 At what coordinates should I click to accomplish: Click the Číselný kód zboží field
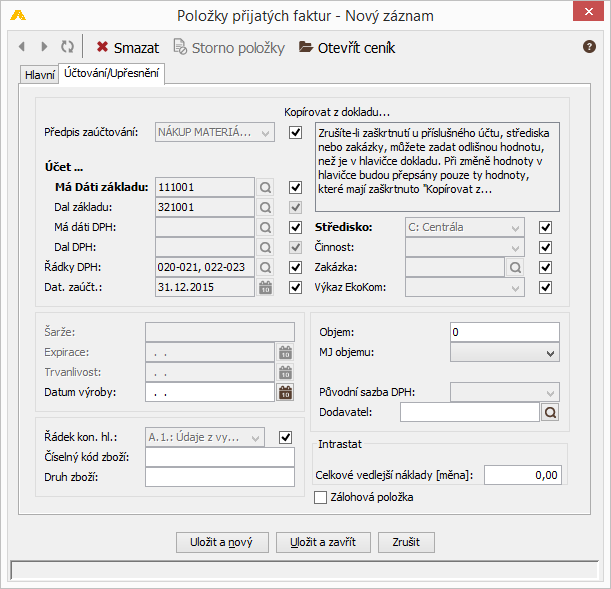pyautogui.click(x=220, y=457)
